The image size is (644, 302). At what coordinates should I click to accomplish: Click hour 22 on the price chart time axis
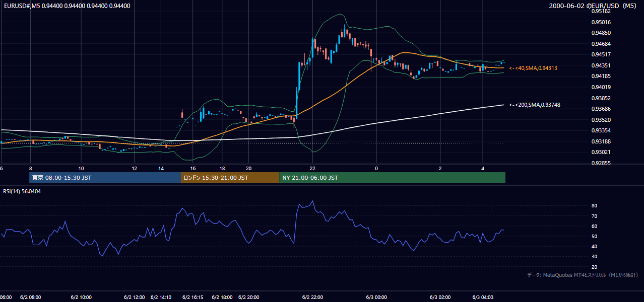click(312, 168)
